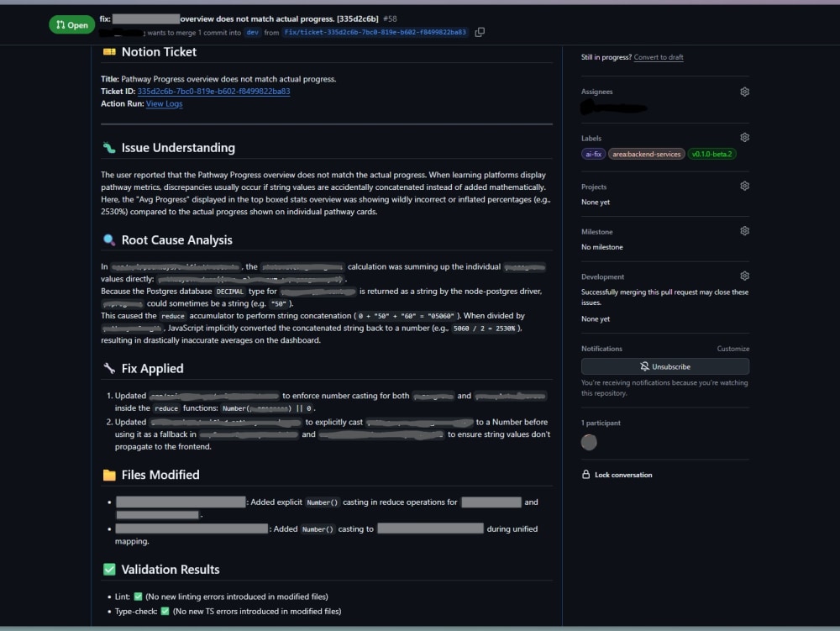Viewport: 840px width, 631px height.
Task: Click the Notion Ticket heading
Action: (159, 52)
